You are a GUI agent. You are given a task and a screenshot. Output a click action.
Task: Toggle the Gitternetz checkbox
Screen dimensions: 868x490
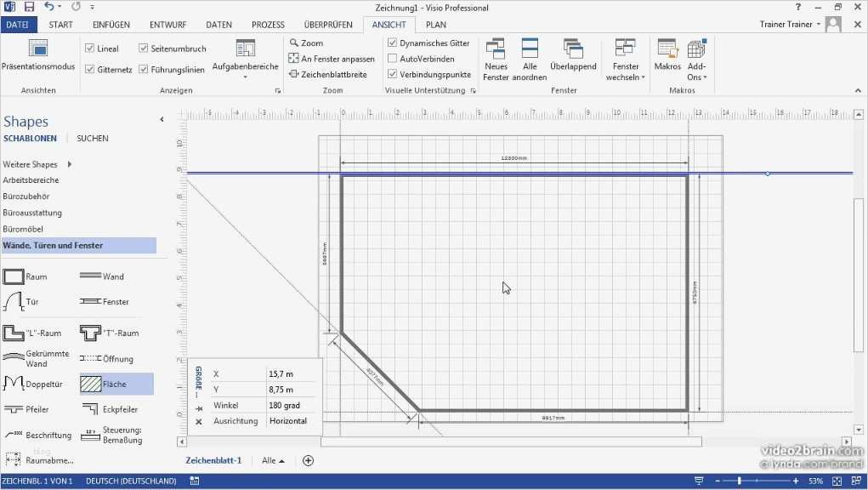pos(89,69)
